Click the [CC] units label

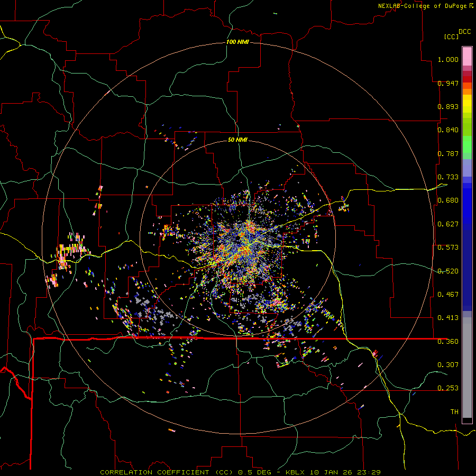[451, 36]
